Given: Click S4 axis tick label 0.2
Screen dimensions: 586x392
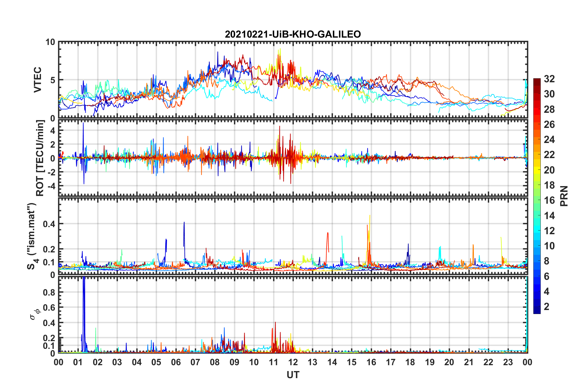Looking at the screenshot, I should click(x=49, y=249).
